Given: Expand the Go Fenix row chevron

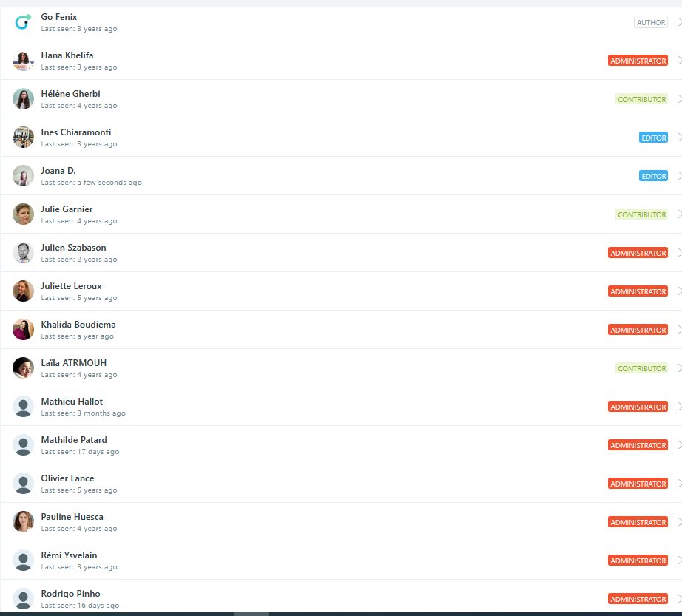Looking at the screenshot, I should click(678, 22).
